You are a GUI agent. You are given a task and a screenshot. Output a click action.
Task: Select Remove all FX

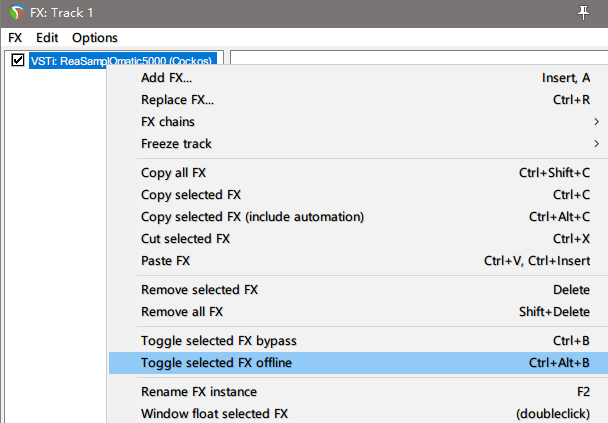[x=358, y=312]
